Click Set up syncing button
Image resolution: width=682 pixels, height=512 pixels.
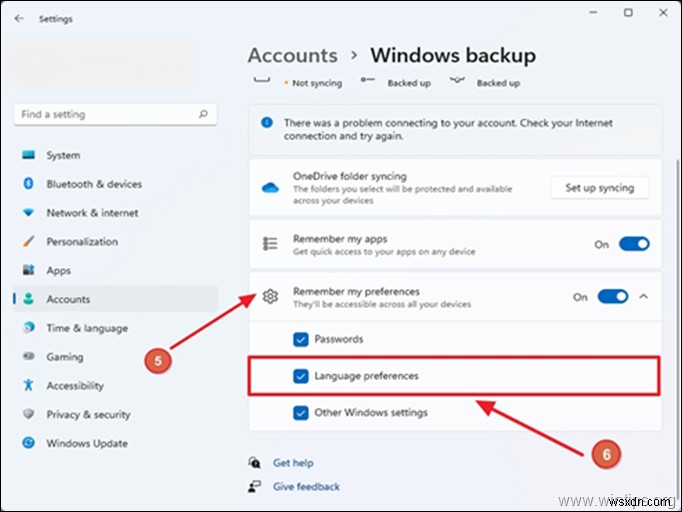(x=600, y=187)
